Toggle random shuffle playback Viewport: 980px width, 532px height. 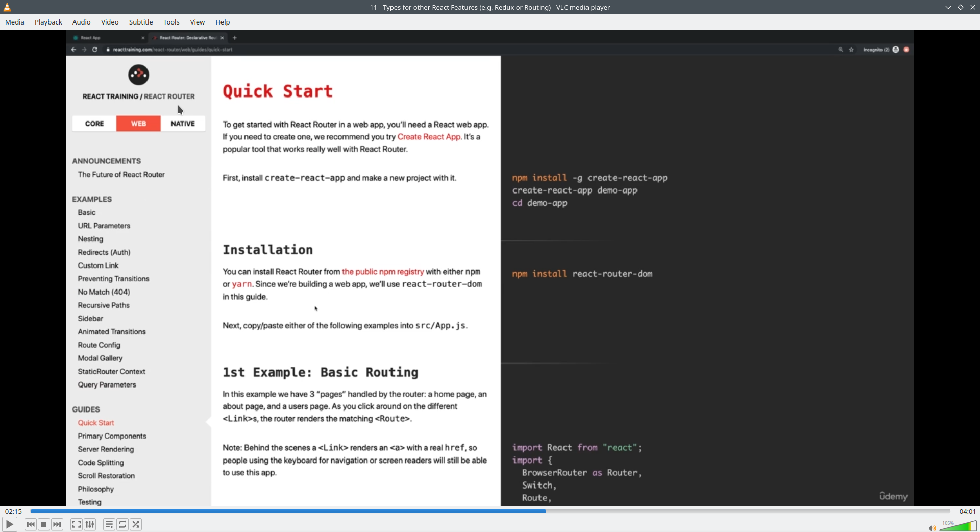click(136, 524)
